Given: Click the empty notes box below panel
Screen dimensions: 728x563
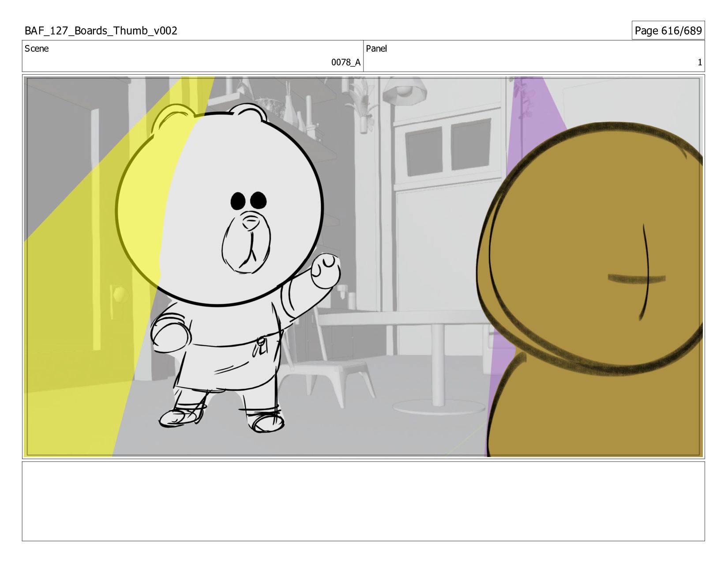Looking at the screenshot, I should pos(364,501).
